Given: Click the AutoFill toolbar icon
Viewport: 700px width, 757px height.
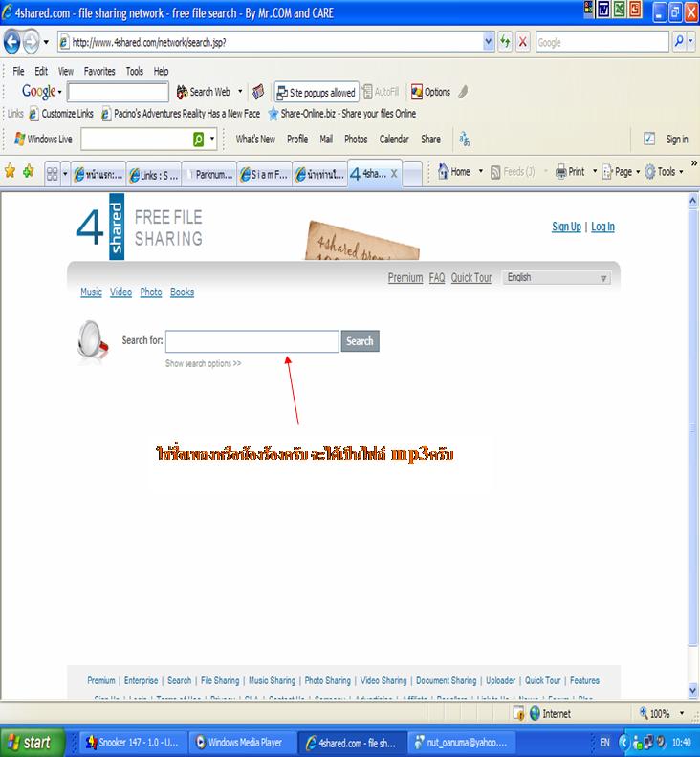Looking at the screenshot, I should pyautogui.click(x=382, y=91).
